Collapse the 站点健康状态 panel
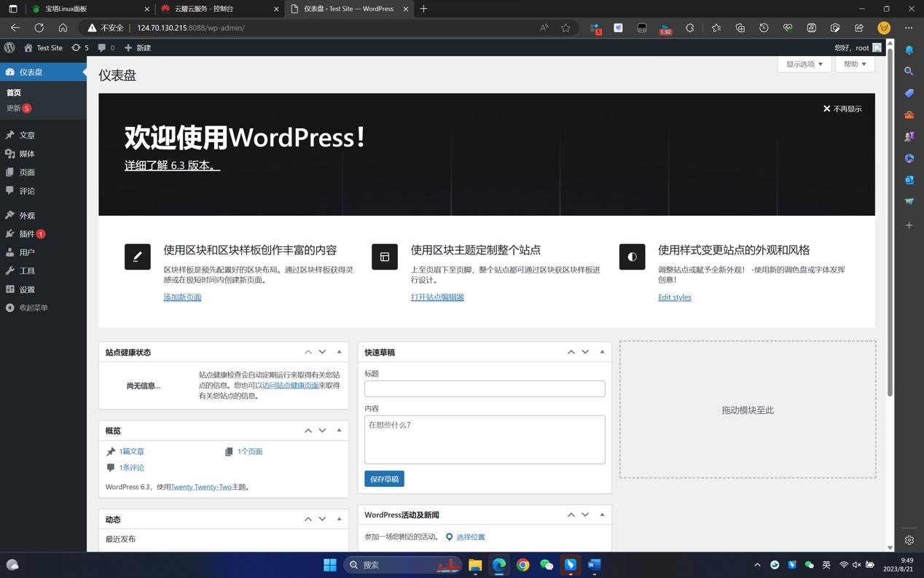The width and height of the screenshot is (924, 578). click(338, 351)
